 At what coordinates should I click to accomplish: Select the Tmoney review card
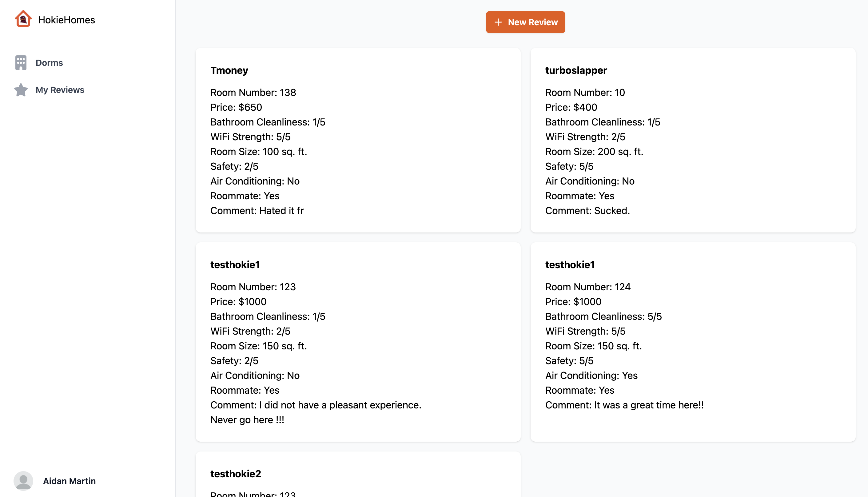coord(358,140)
